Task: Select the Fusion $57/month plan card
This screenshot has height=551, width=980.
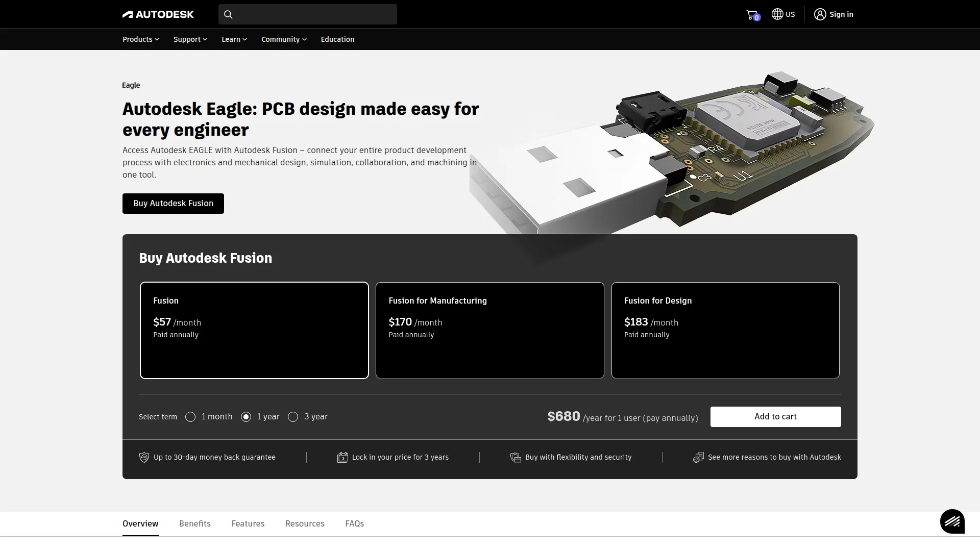Action: click(x=254, y=330)
